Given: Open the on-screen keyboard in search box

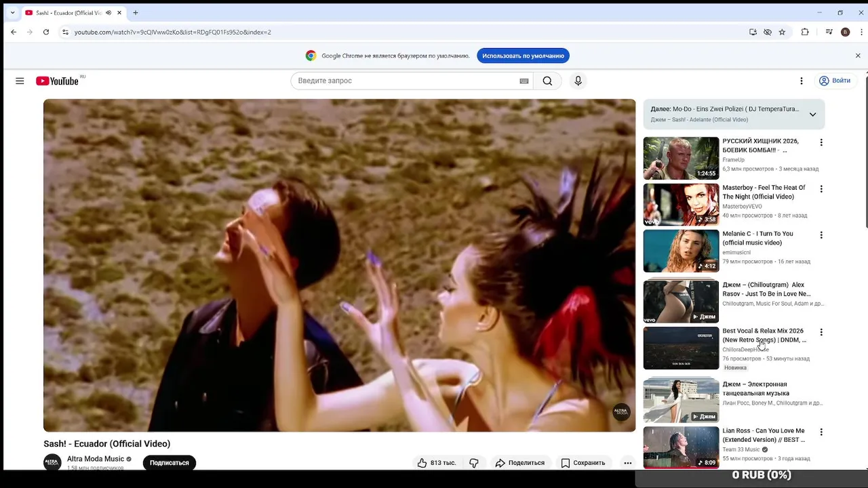Looking at the screenshot, I should [524, 81].
